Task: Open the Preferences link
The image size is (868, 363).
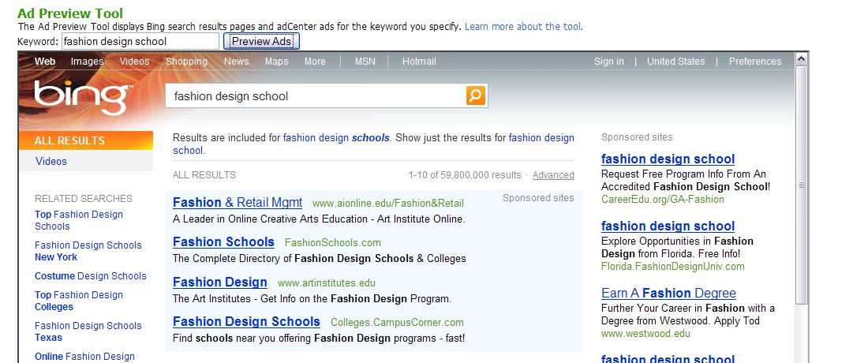Action: [x=755, y=62]
